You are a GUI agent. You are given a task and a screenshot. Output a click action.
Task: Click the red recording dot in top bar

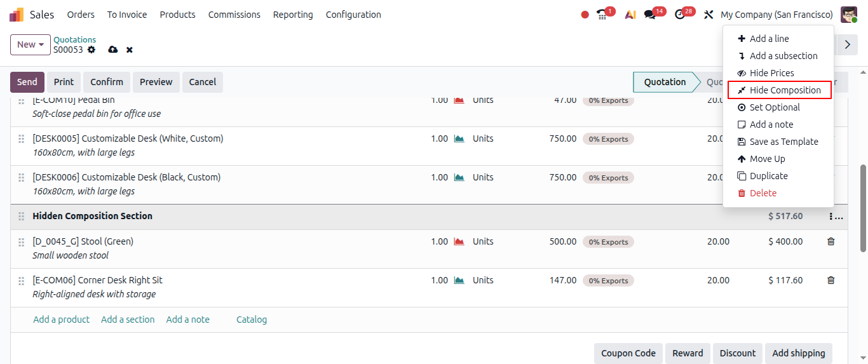(585, 15)
